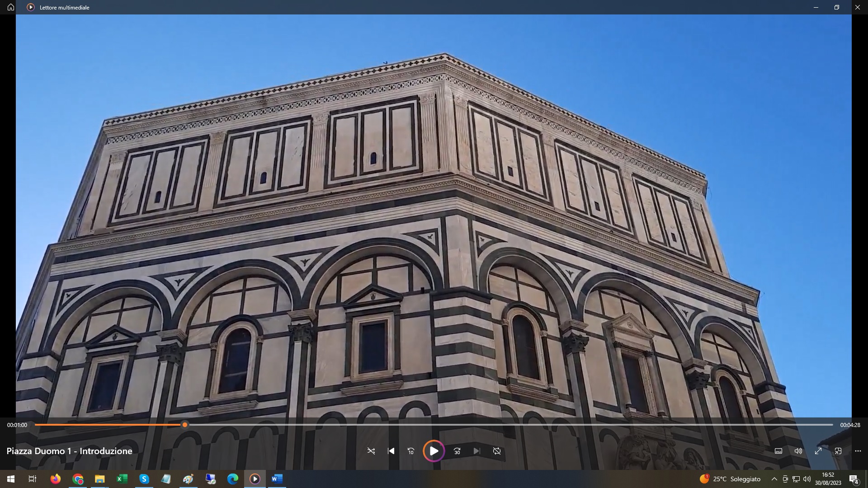Click the orange seek bar thumb
The image size is (868, 488).
(x=185, y=425)
